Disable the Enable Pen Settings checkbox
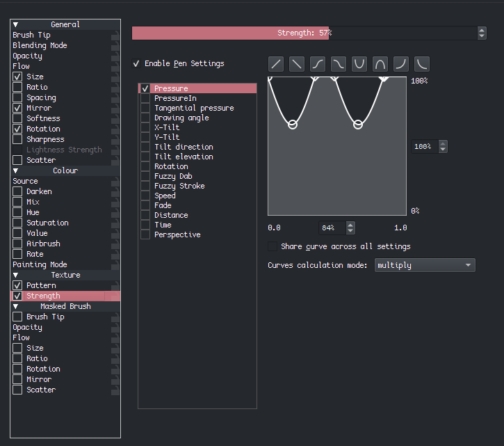 (136, 63)
